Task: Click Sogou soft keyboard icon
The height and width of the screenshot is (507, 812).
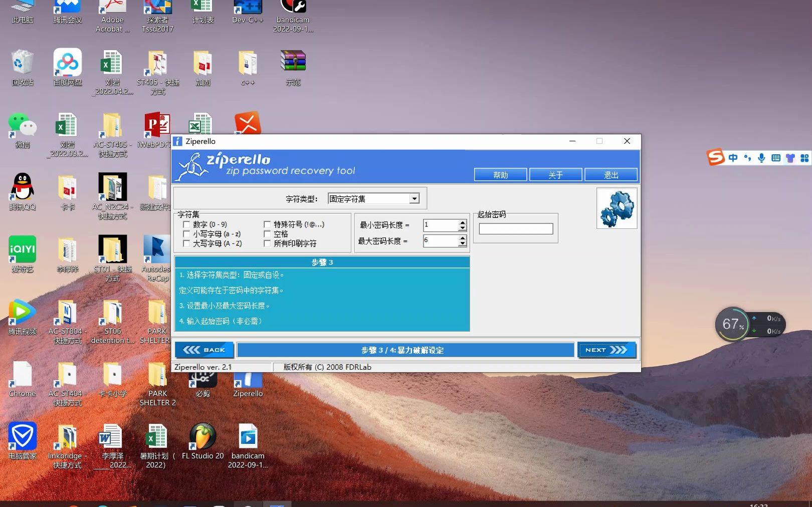Action: tap(776, 158)
